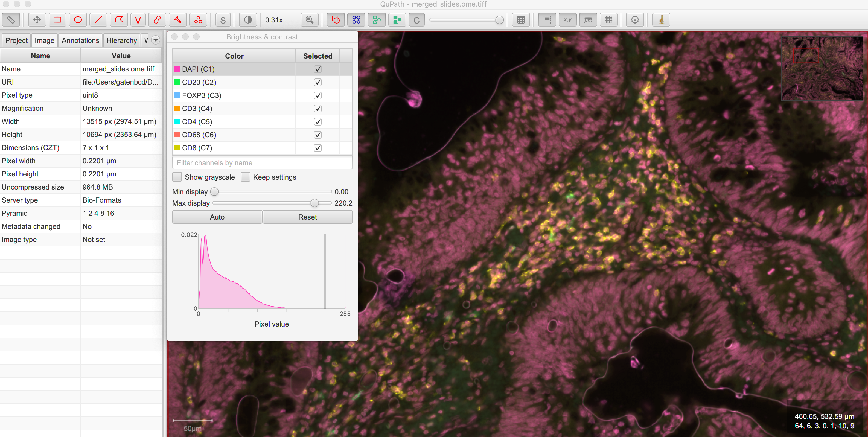Enable Show grayscale checkbox

pos(177,177)
